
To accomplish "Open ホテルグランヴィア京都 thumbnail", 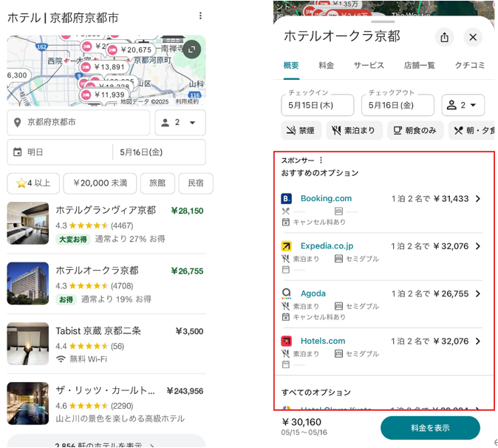I will pyautogui.click(x=28, y=223).
